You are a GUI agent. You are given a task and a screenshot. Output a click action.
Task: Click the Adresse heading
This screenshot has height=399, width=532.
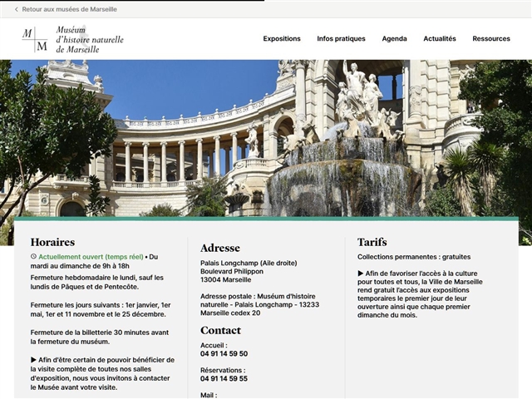pyautogui.click(x=220, y=248)
